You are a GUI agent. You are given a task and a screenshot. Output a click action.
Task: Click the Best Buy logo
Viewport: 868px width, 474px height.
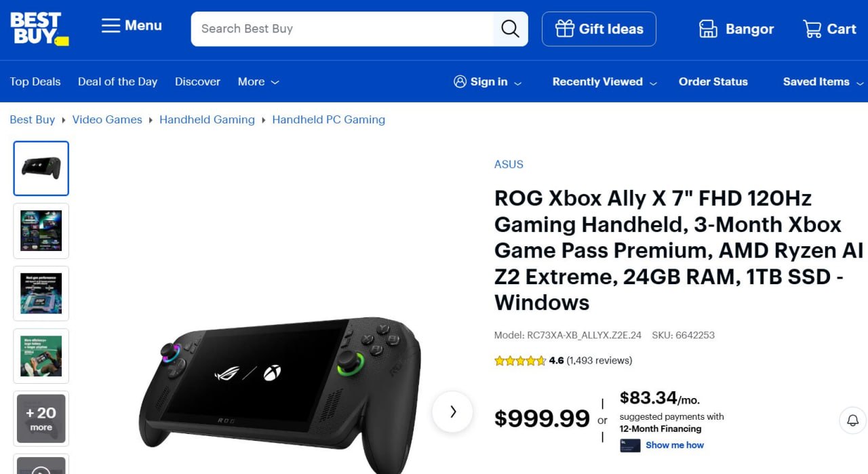[x=38, y=28]
